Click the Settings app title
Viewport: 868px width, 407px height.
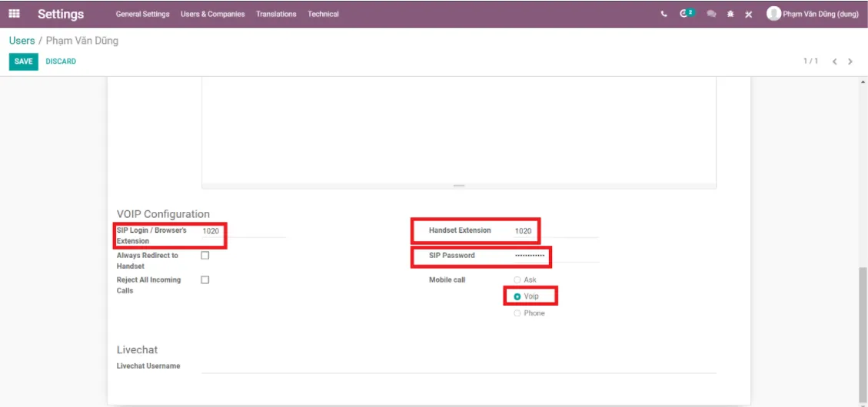coord(61,14)
